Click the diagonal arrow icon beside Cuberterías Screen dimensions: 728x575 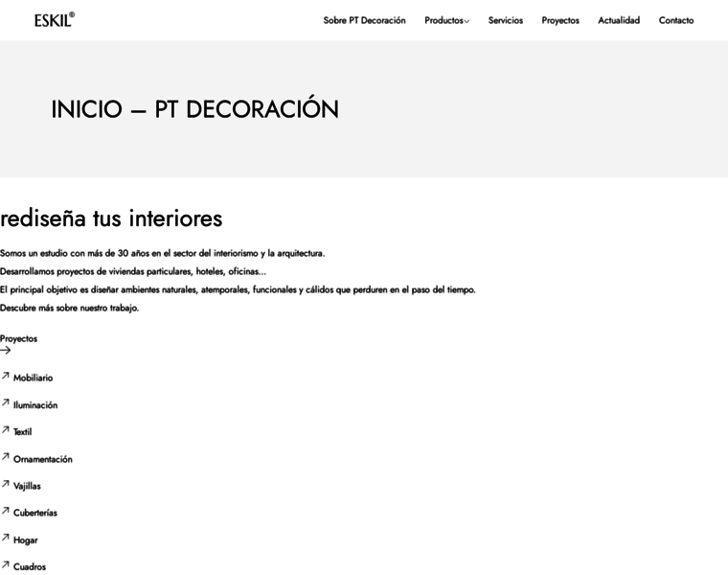[x=6, y=511]
